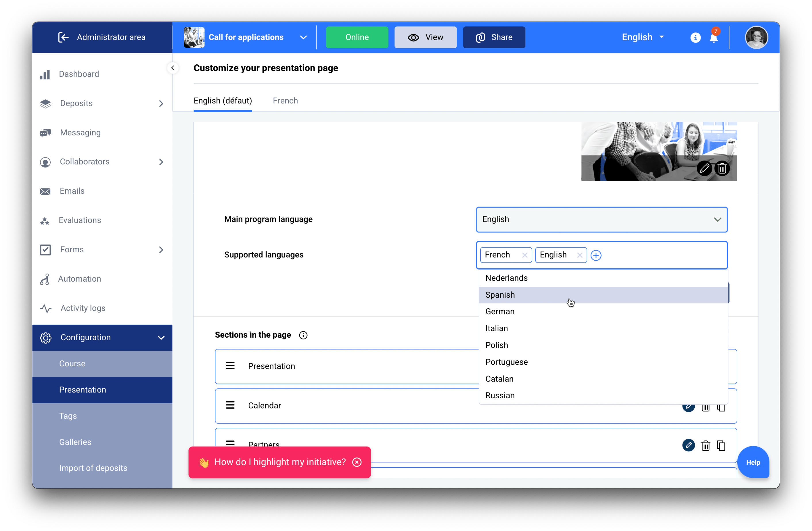Open the Main program language dropdown
812x531 pixels.
[x=602, y=219]
